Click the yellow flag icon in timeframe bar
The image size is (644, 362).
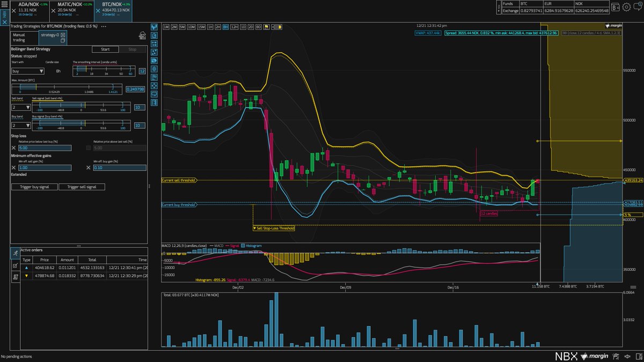(266, 26)
